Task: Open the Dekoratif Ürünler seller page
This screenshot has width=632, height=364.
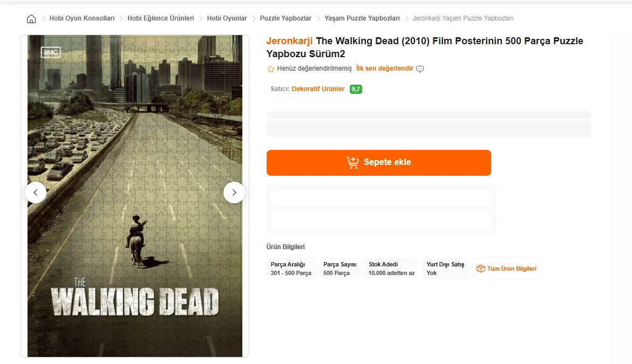Action: pyautogui.click(x=318, y=89)
